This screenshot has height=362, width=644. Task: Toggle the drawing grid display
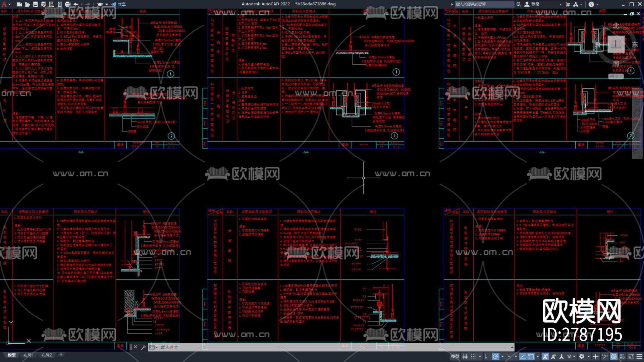(x=465, y=356)
